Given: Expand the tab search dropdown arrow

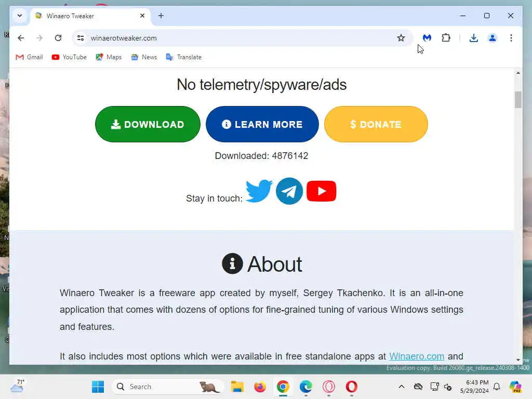Looking at the screenshot, I should coord(20,16).
